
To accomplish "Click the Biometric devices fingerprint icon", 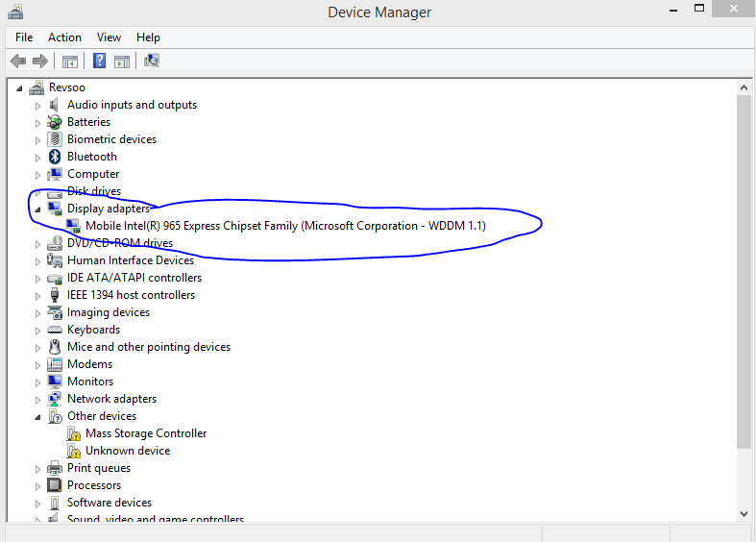I will click(55, 139).
